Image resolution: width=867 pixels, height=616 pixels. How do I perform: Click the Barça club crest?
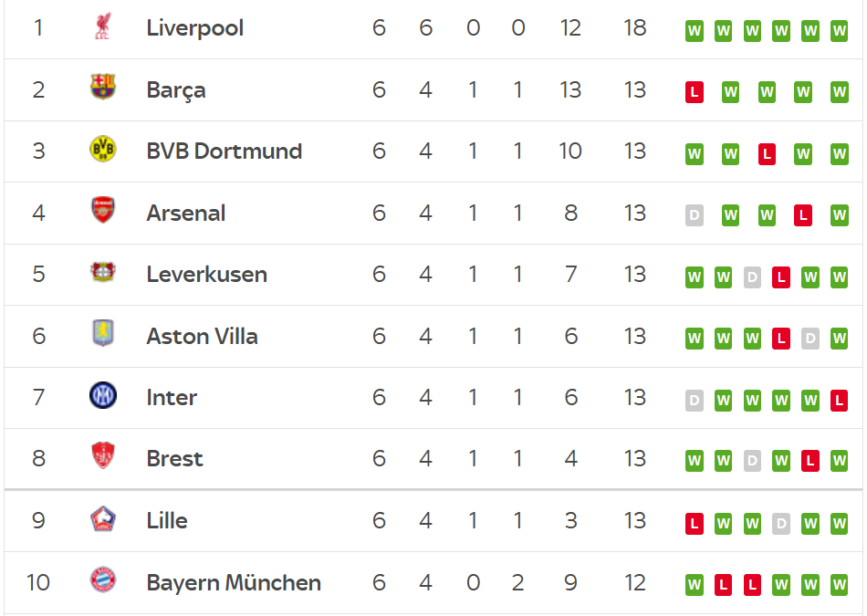coord(103,89)
